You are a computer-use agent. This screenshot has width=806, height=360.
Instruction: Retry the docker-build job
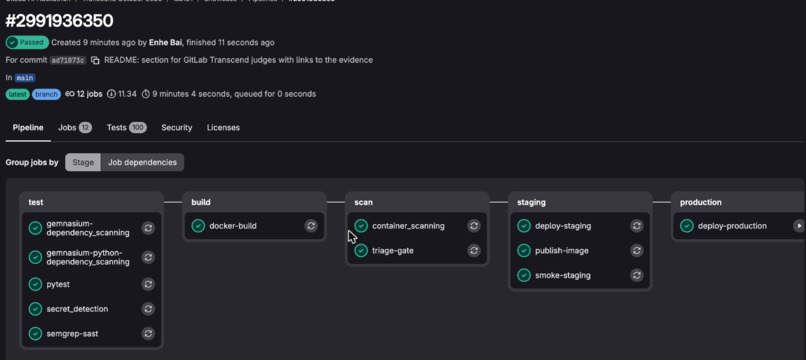pyautogui.click(x=310, y=226)
